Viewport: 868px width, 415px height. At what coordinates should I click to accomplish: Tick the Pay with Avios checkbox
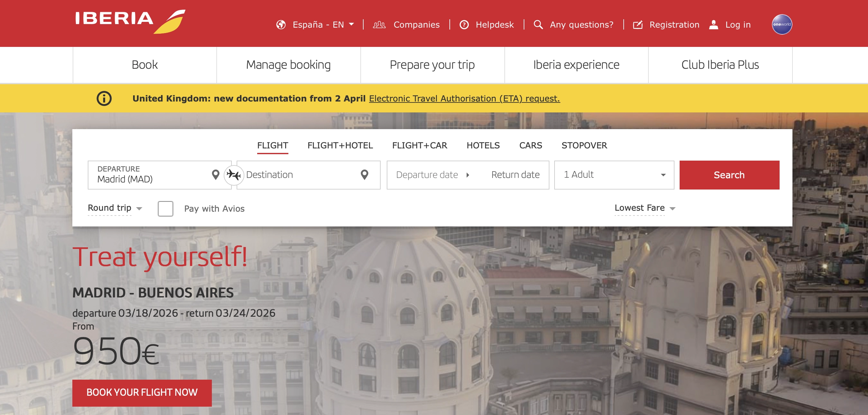pos(166,209)
